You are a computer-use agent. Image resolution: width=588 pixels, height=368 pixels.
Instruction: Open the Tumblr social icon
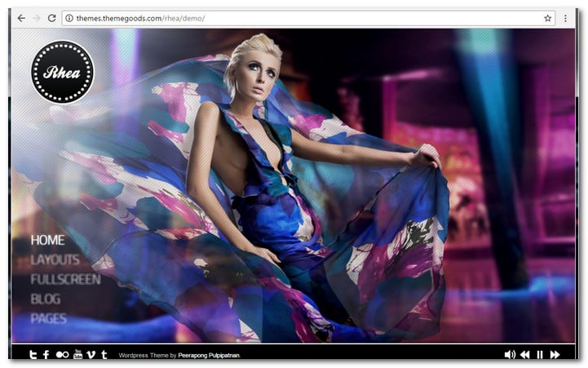104,355
